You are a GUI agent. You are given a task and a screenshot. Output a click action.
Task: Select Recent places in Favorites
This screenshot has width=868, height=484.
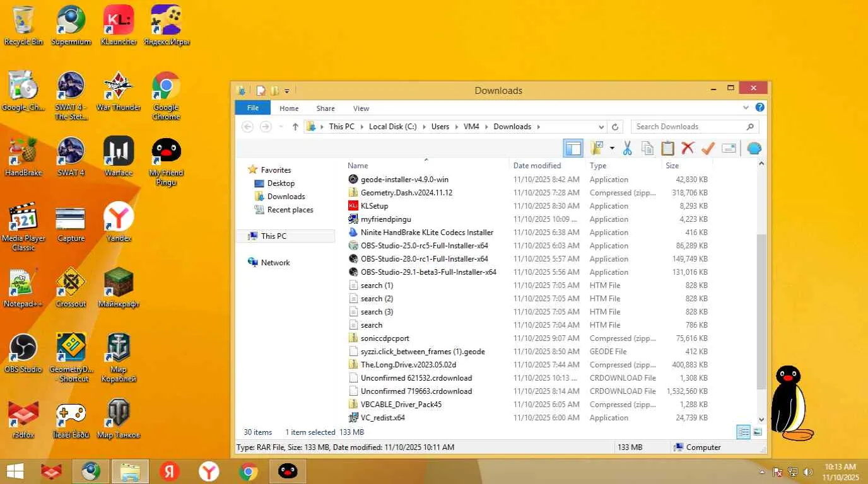290,210
